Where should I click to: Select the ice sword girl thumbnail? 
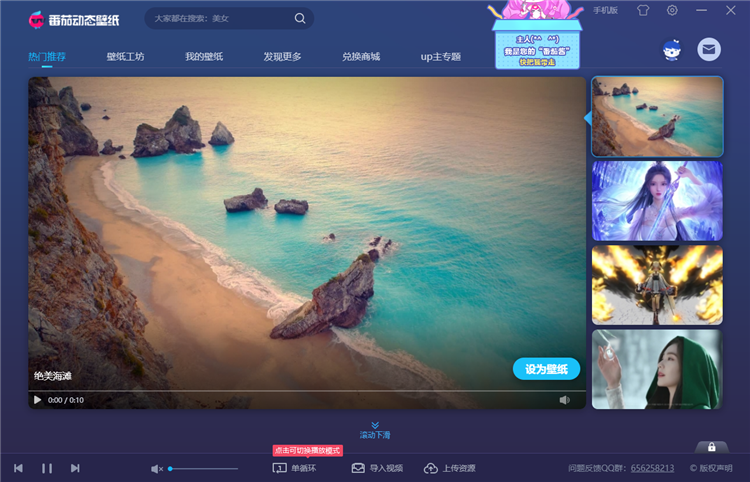coord(657,201)
